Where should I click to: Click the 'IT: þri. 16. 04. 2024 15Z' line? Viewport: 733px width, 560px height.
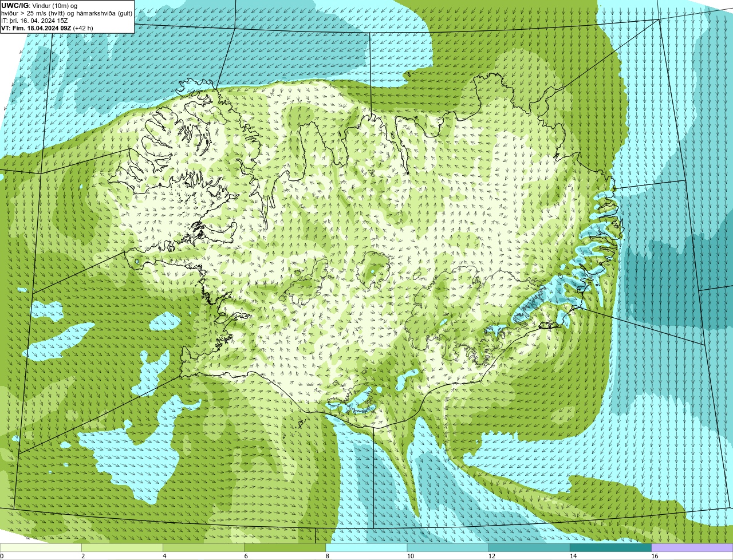(34, 21)
